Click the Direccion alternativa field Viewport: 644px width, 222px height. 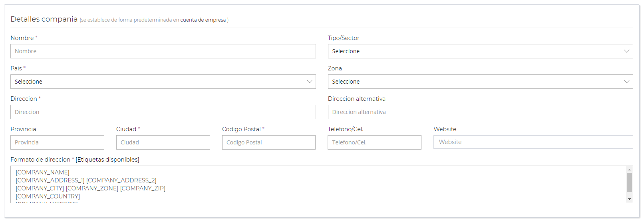[480, 112]
